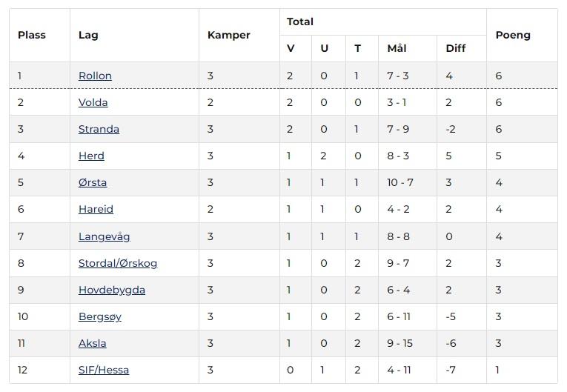Click the Mål column header
This screenshot has height=392, width=567.
pos(397,48)
